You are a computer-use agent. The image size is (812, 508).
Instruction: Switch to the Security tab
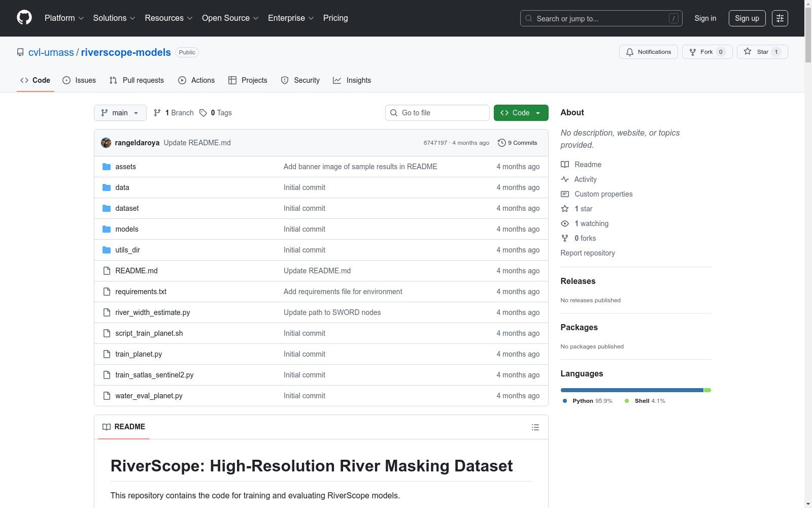(x=300, y=80)
